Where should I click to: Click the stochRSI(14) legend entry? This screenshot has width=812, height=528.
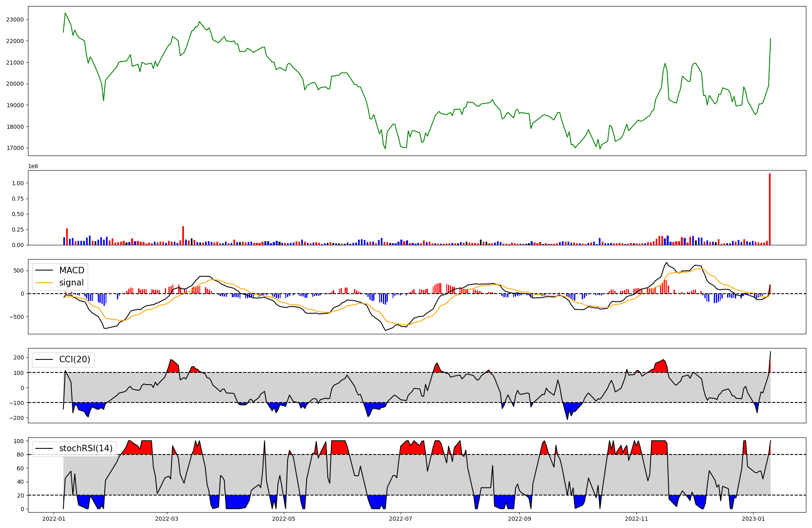point(86,448)
